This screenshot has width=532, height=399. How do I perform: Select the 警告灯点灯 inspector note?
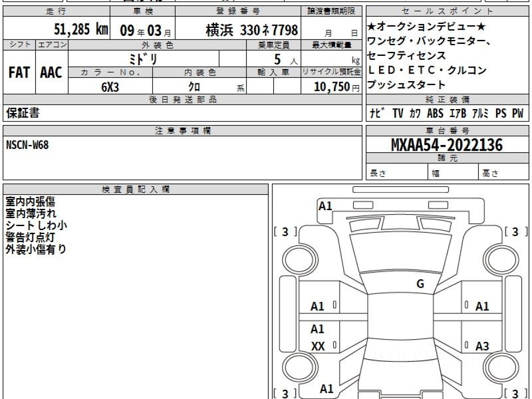[x=30, y=237]
